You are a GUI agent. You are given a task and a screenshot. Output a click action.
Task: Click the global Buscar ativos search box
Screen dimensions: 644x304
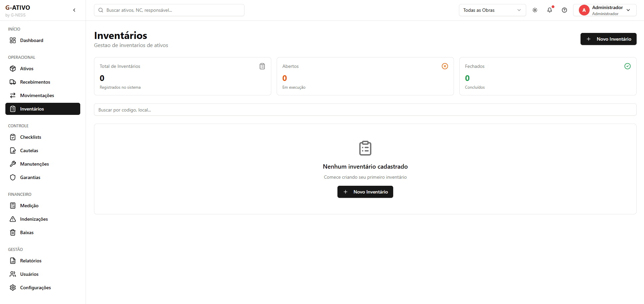(x=169, y=10)
